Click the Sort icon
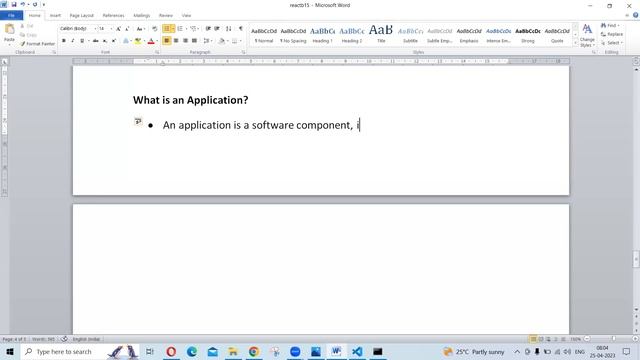The image size is (640, 360). 229,29
